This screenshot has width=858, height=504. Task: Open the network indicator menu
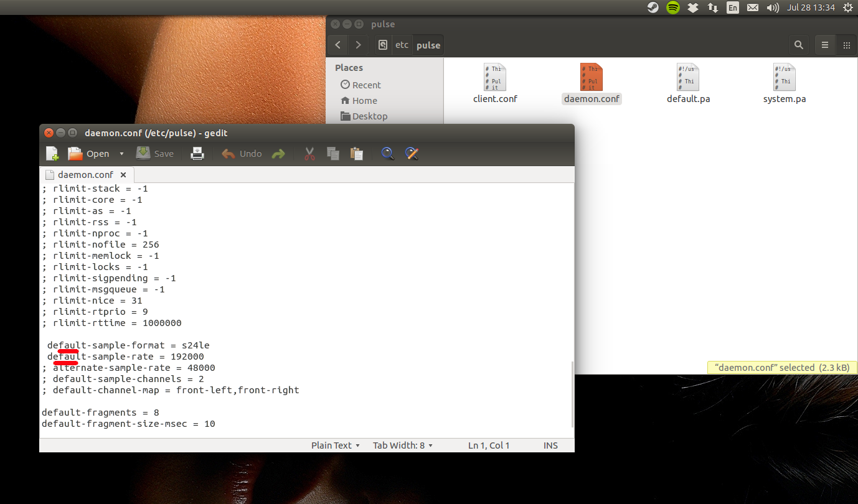712,7
